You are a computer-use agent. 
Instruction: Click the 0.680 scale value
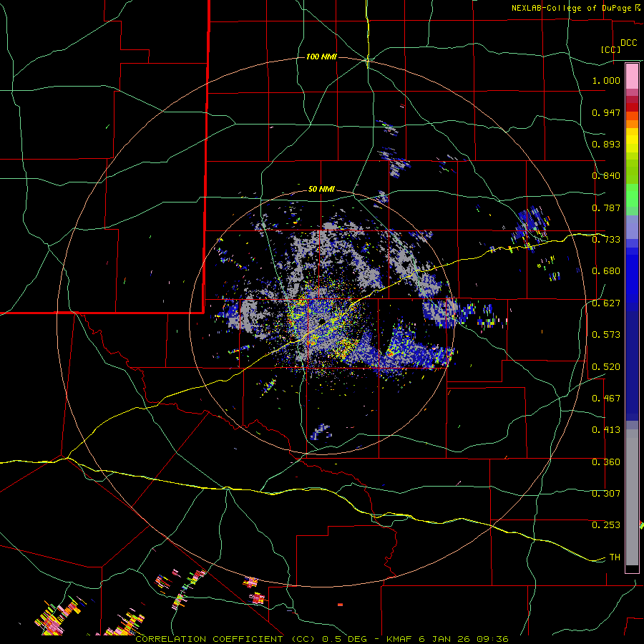(x=606, y=271)
